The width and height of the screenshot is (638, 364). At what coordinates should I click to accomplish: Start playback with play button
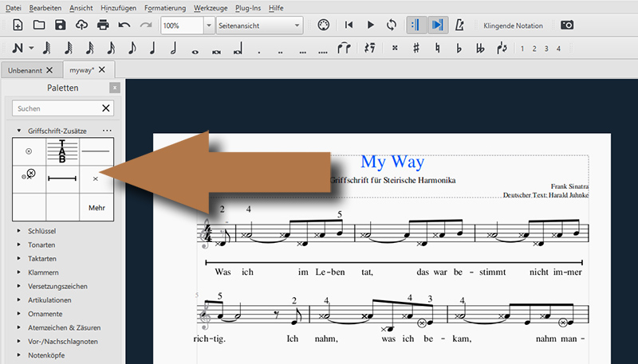(x=370, y=25)
